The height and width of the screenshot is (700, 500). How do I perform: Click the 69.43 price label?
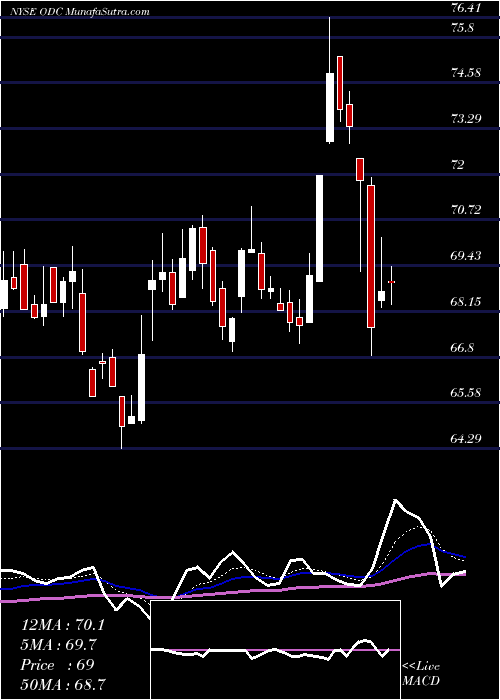pos(466,255)
